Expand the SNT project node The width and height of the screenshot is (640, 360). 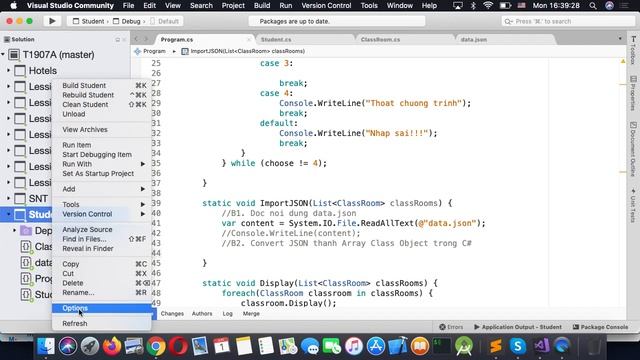click(8, 198)
